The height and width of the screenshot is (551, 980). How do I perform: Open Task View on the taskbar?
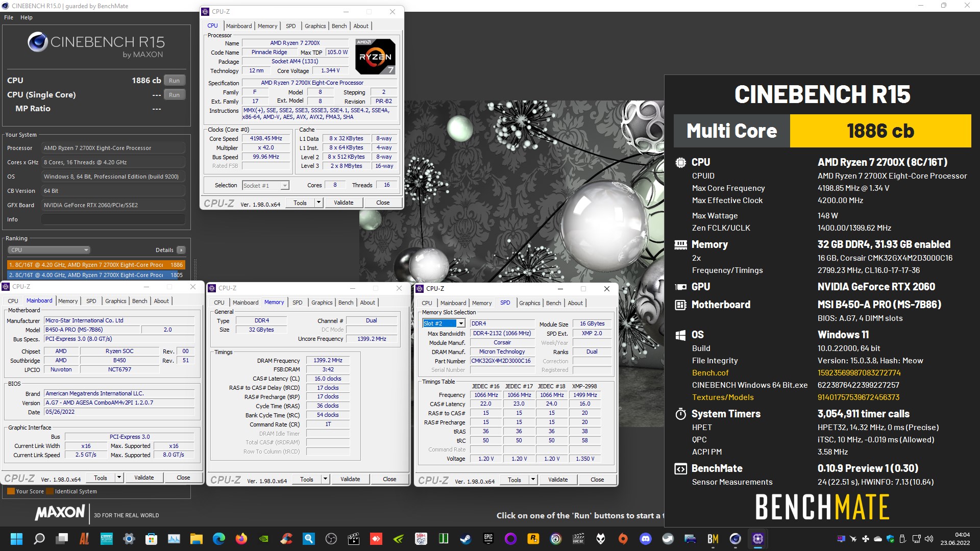[62, 539]
